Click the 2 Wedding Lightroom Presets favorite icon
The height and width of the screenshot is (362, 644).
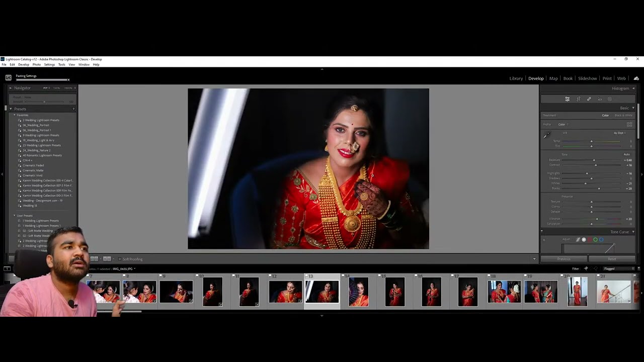coord(20,120)
